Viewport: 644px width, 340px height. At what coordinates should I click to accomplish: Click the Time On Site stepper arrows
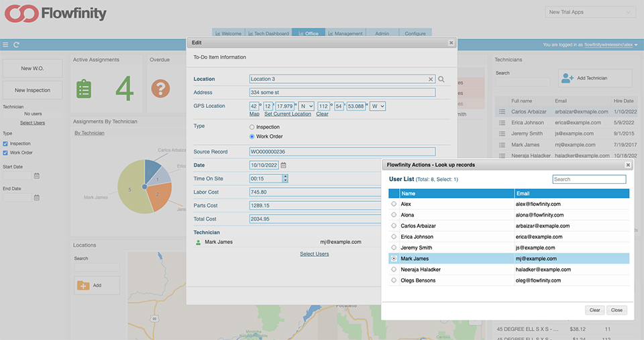pyautogui.click(x=285, y=178)
